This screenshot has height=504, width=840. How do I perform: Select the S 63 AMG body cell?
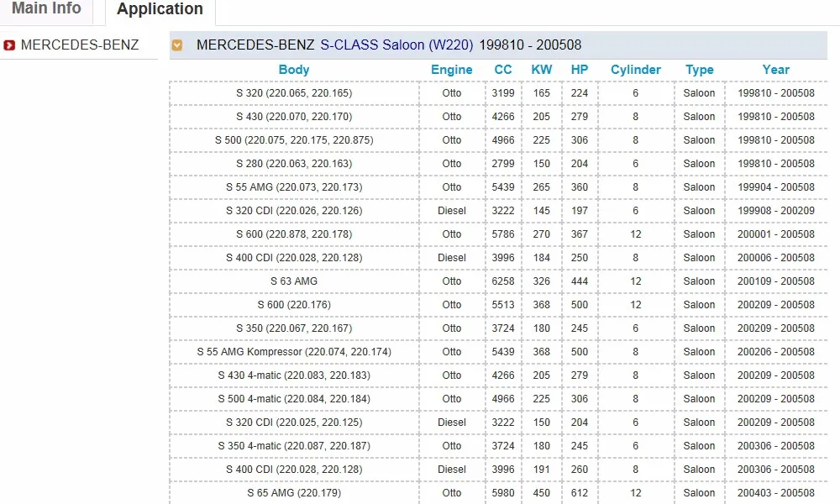(294, 281)
